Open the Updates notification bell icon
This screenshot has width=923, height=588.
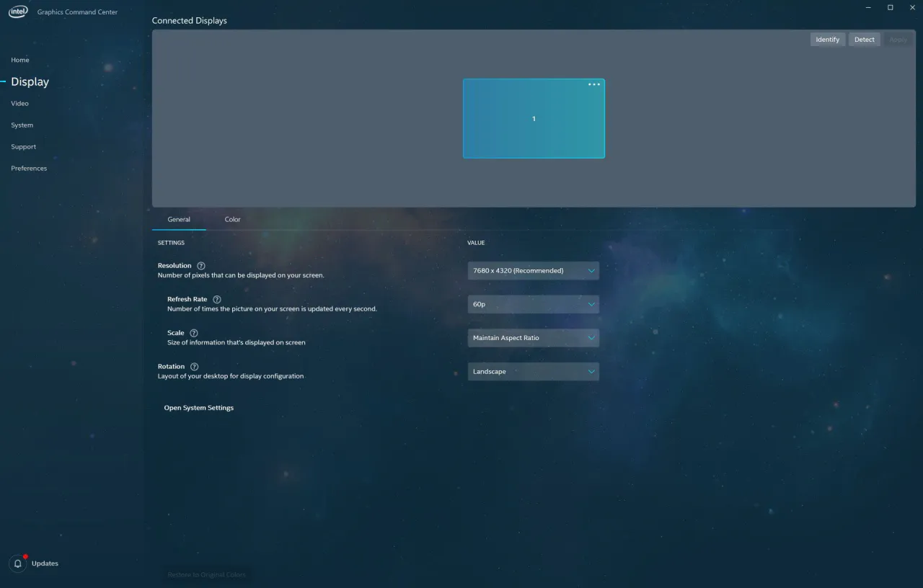[18, 563]
